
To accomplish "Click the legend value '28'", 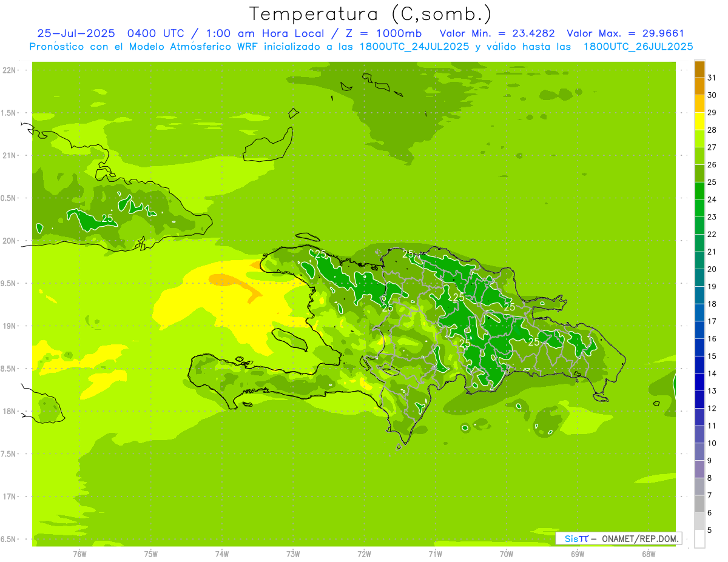I will click(712, 130).
